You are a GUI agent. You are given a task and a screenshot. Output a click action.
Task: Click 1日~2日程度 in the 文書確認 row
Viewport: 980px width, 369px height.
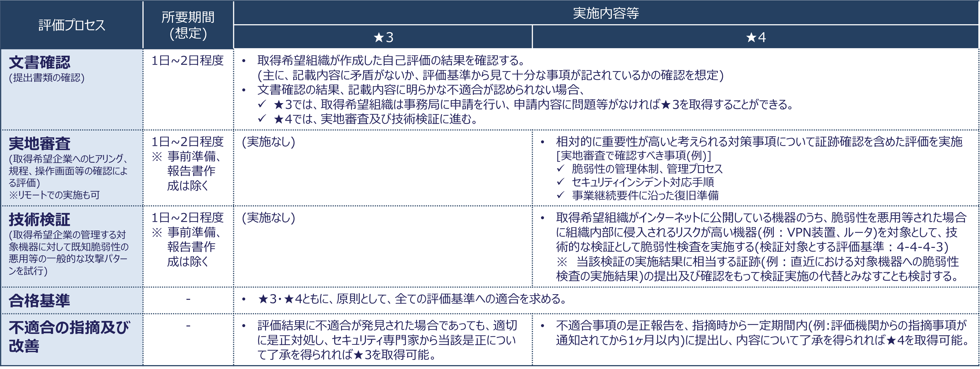pyautogui.click(x=187, y=61)
